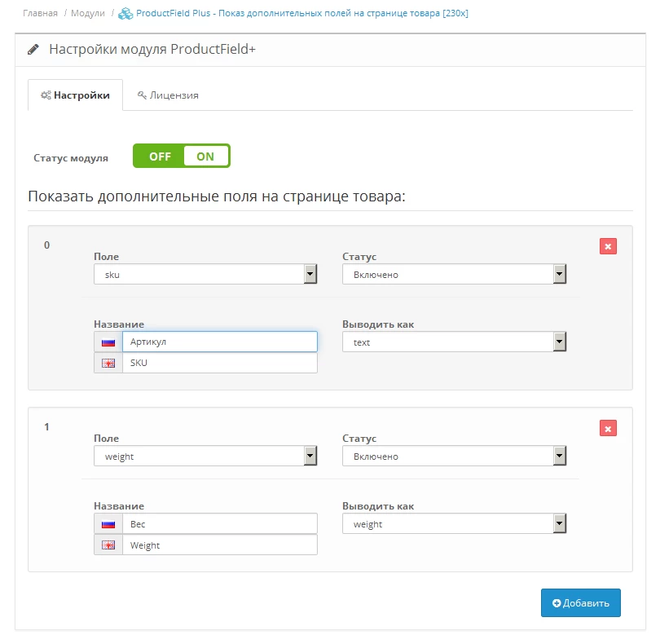
Task: Switch module status to OFF
Action: pyautogui.click(x=160, y=157)
